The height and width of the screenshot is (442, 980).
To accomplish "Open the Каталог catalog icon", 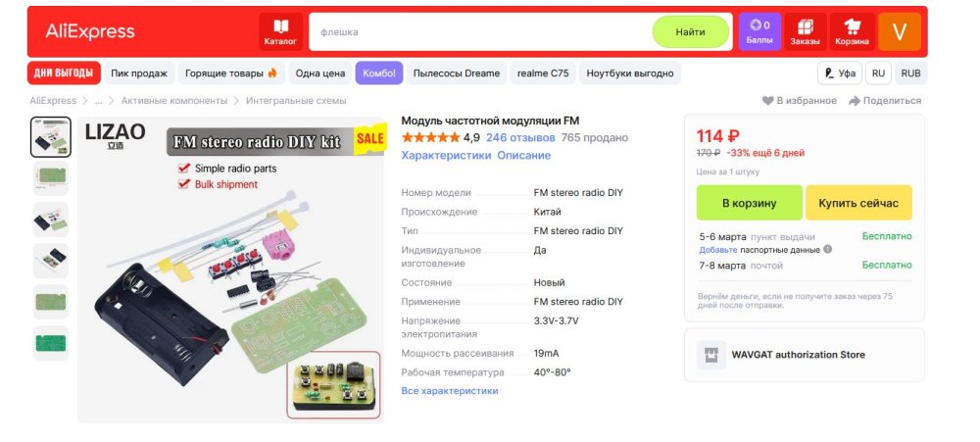I will coord(280,32).
